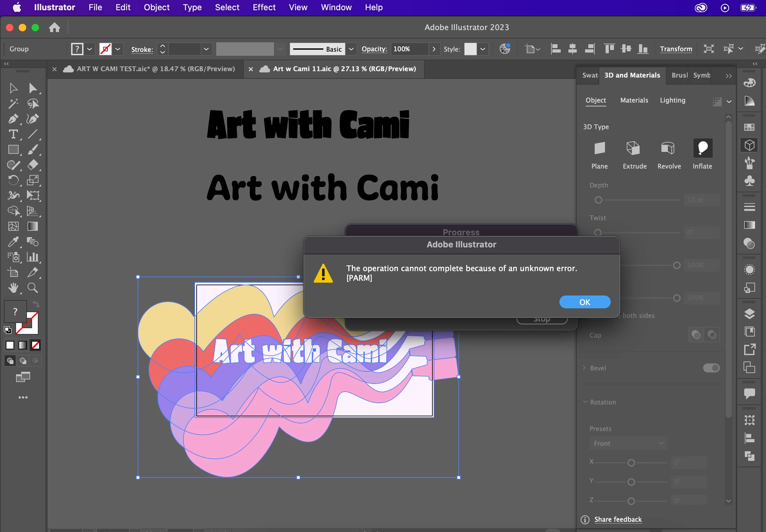Select the Type tool
The width and height of the screenshot is (766, 532).
(13, 134)
